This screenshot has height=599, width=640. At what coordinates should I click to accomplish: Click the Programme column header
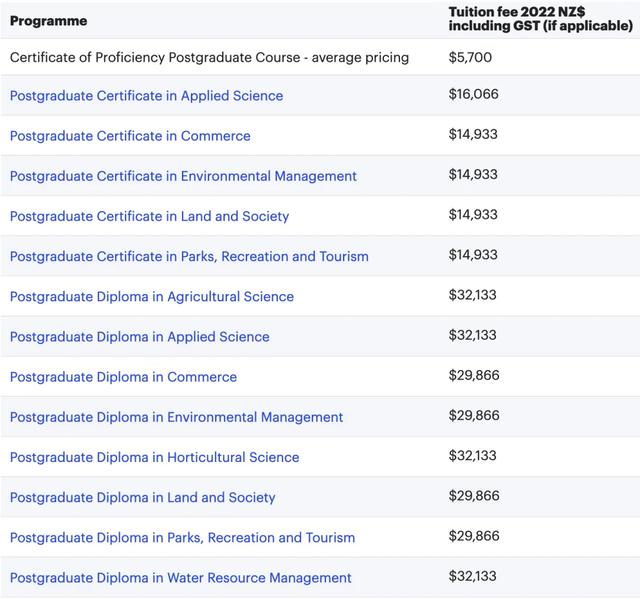tap(48, 21)
